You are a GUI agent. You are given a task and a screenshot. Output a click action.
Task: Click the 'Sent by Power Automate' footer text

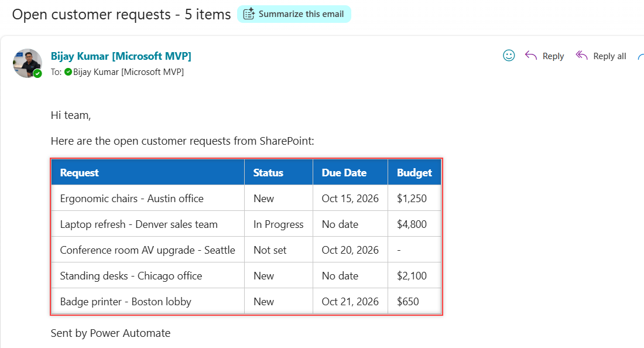tap(111, 333)
